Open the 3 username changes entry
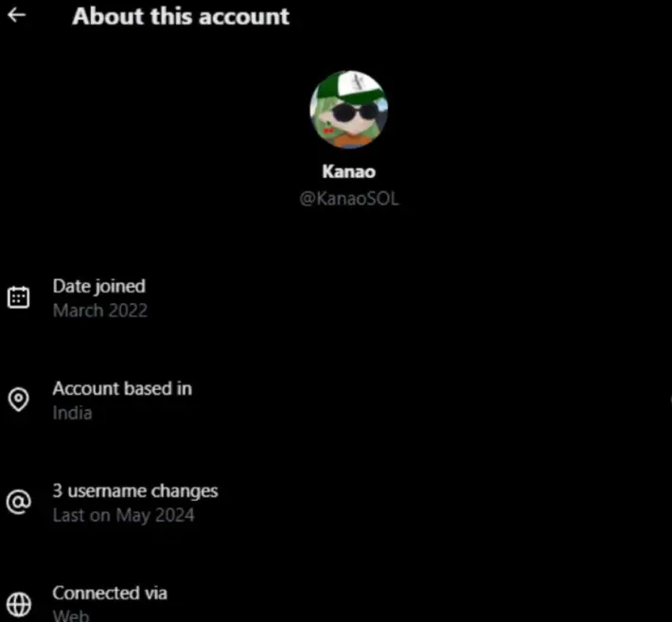 tap(135, 490)
